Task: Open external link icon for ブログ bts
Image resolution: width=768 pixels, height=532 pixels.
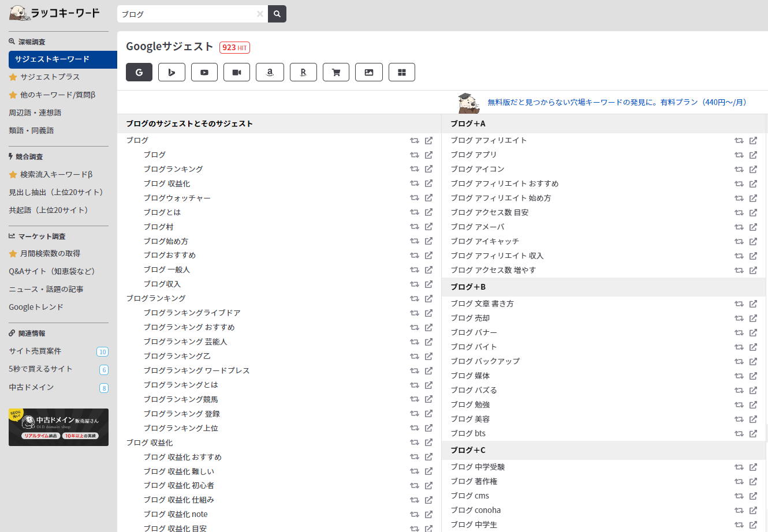Action: pos(753,433)
